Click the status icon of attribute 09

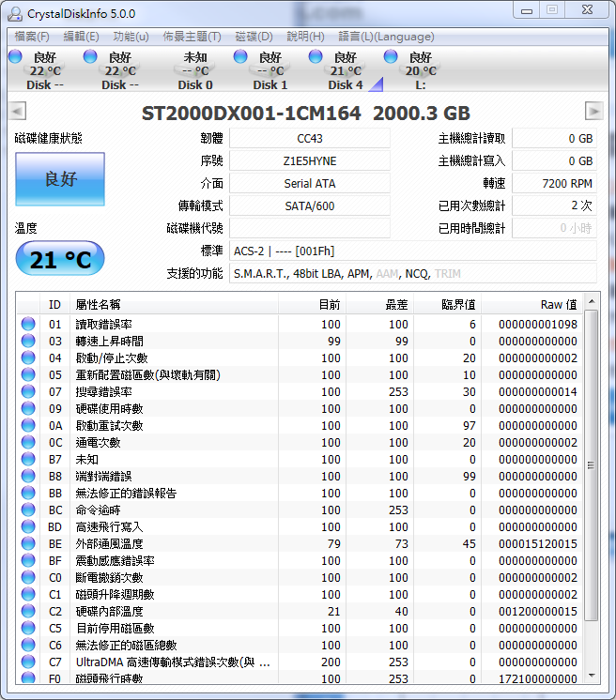[28, 408]
